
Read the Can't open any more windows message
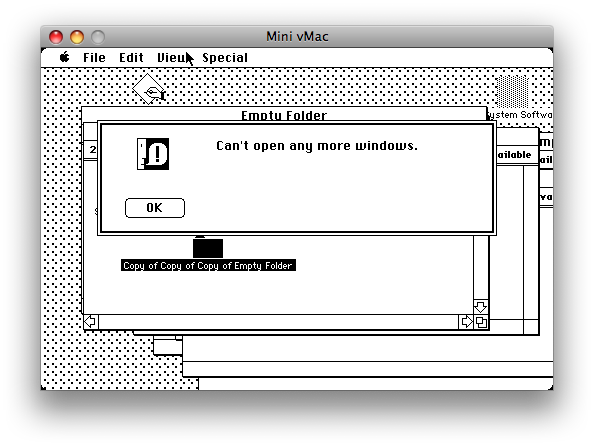tap(317, 146)
